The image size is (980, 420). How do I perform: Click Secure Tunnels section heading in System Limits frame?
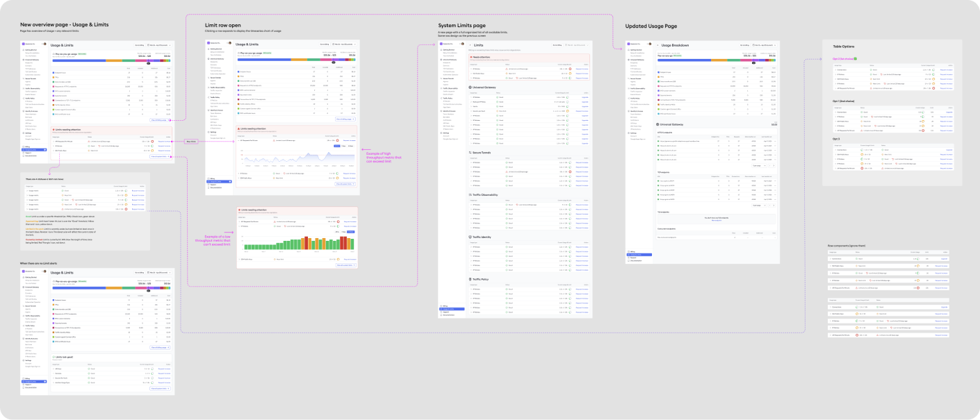pos(483,152)
